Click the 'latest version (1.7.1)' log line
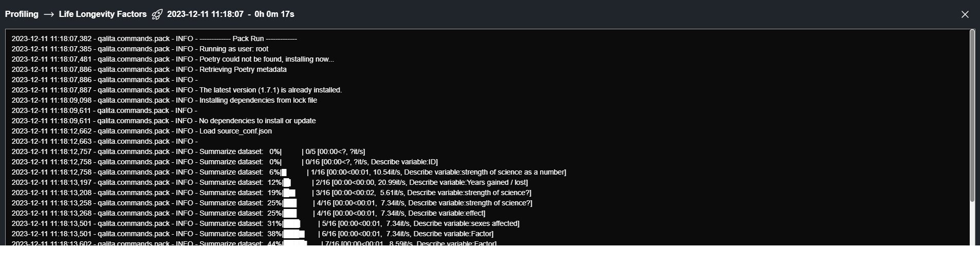The width and height of the screenshot is (980, 267). point(270,90)
